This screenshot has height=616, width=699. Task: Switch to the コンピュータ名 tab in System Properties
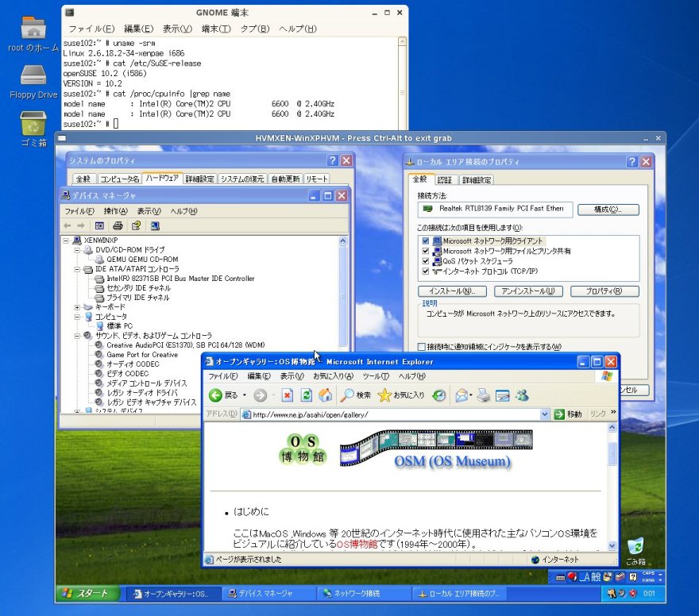tap(119, 179)
